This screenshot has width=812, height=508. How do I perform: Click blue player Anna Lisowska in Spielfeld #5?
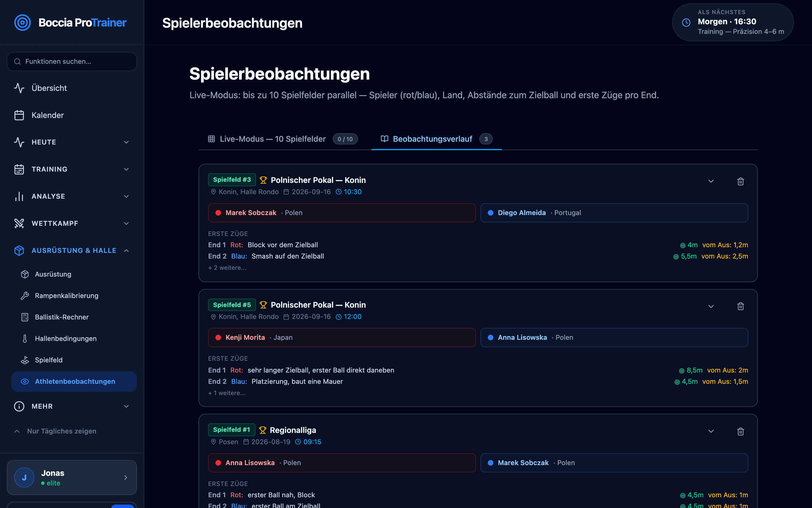coord(614,337)
